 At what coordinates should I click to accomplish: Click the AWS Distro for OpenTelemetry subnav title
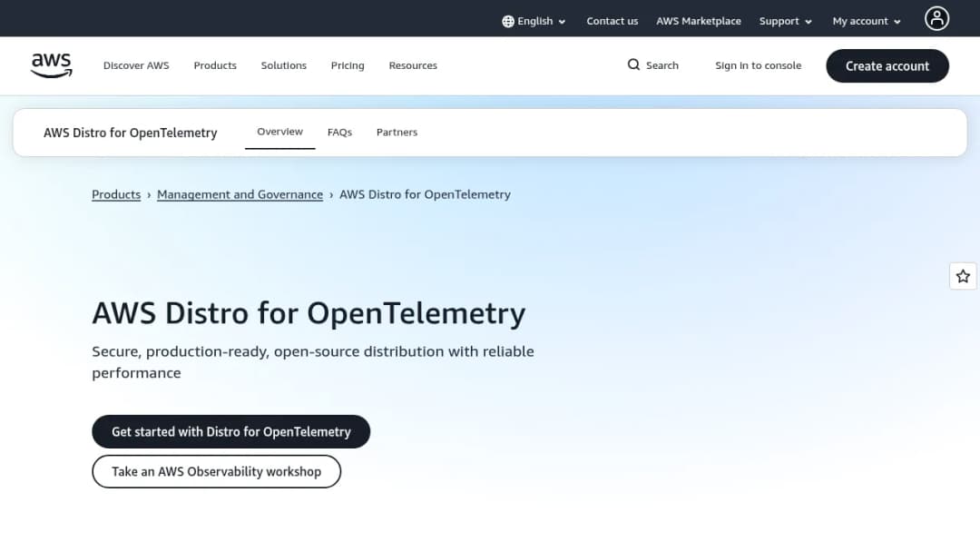(x=131, y=133)
